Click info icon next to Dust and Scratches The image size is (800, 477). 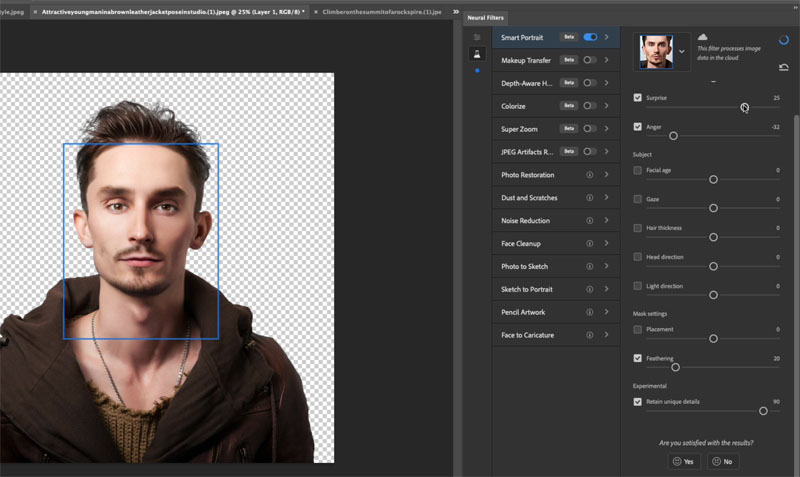click(x=590, y=198)
